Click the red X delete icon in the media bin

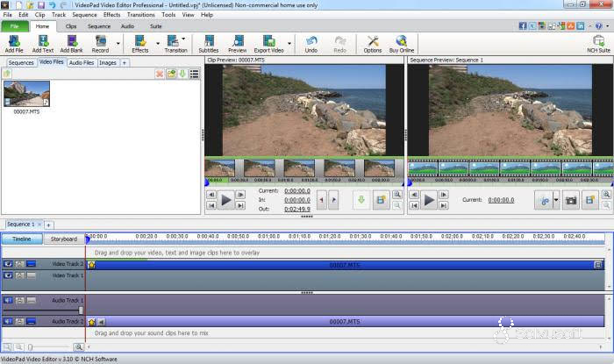(x=160, y=74)
